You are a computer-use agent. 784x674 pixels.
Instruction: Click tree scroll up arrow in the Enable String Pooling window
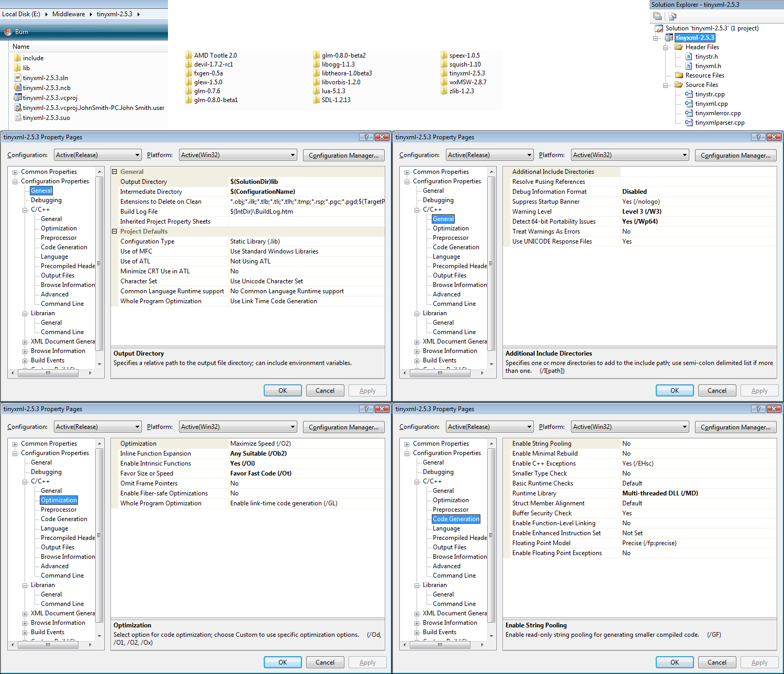pyautogui.click(x=491, y=444)
